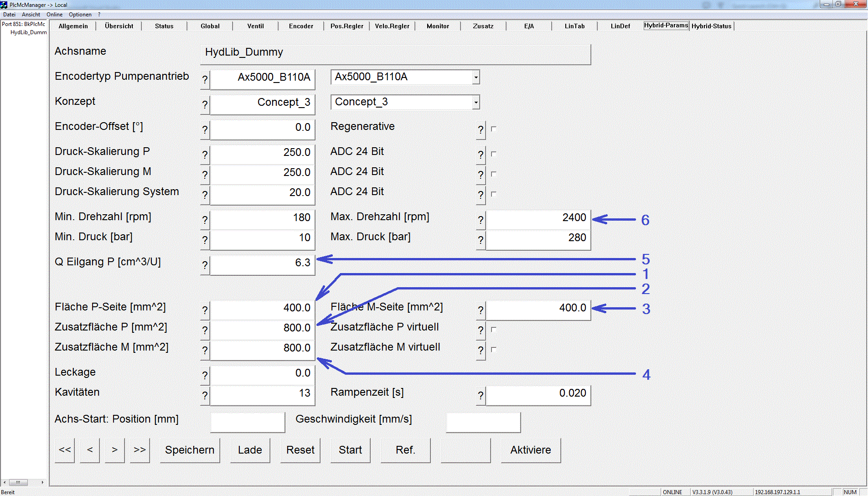Open the Datei menu

click(x=9, y=15)
